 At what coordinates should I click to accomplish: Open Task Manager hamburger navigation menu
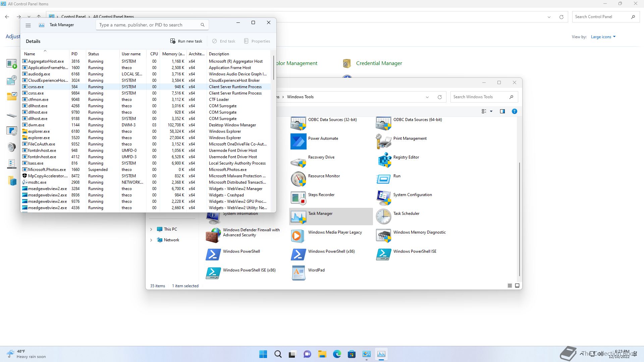click(28, 25)
